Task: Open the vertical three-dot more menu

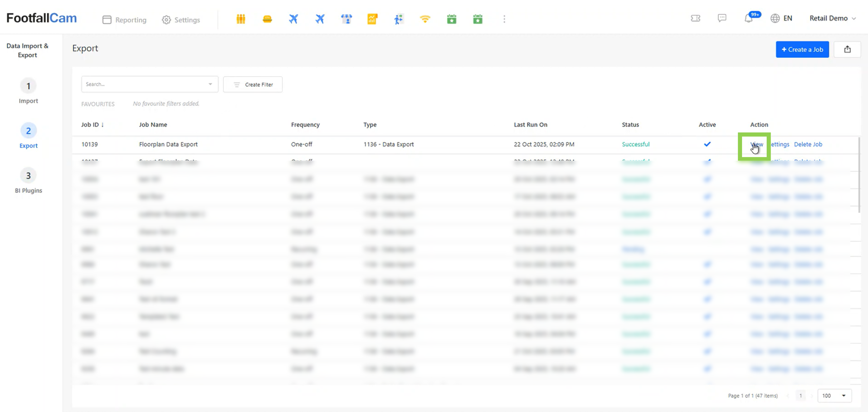Action: coord(504,19)
